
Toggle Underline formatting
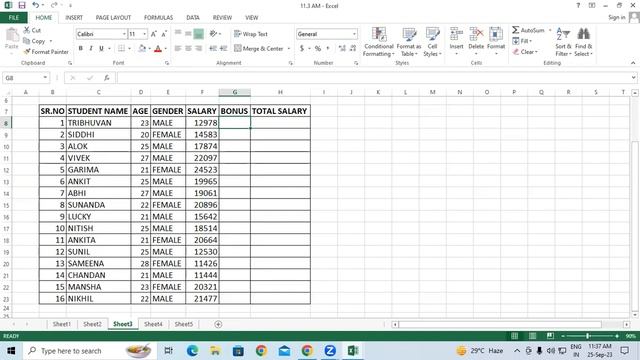click(x=101, y=48)
